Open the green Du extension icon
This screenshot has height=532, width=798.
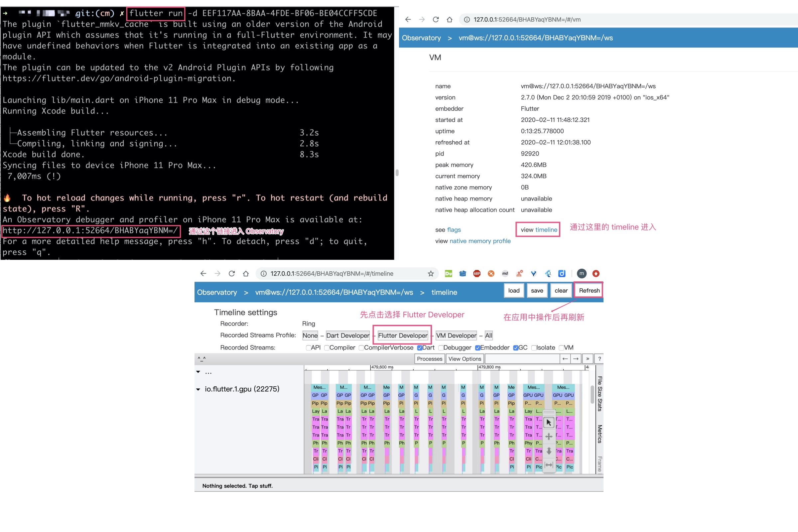coord(448,273)
